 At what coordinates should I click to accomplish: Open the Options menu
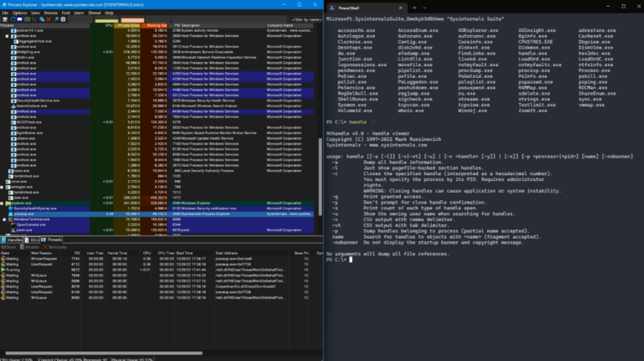point(19,13)
